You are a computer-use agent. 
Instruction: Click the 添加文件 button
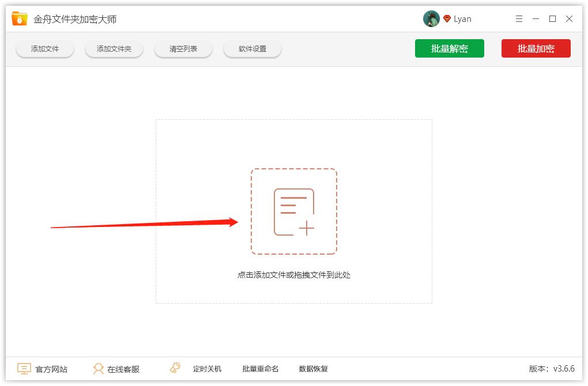click(44, 48)
